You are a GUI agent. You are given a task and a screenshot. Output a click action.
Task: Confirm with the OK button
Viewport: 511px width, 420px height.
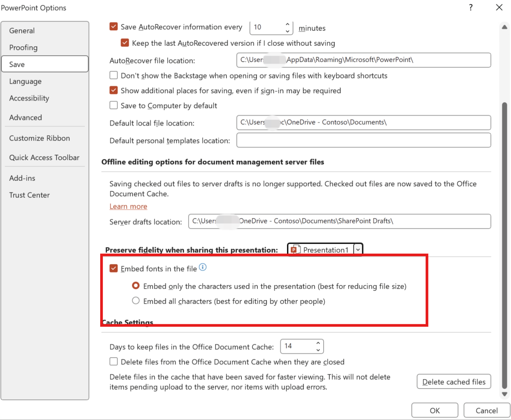434,410
